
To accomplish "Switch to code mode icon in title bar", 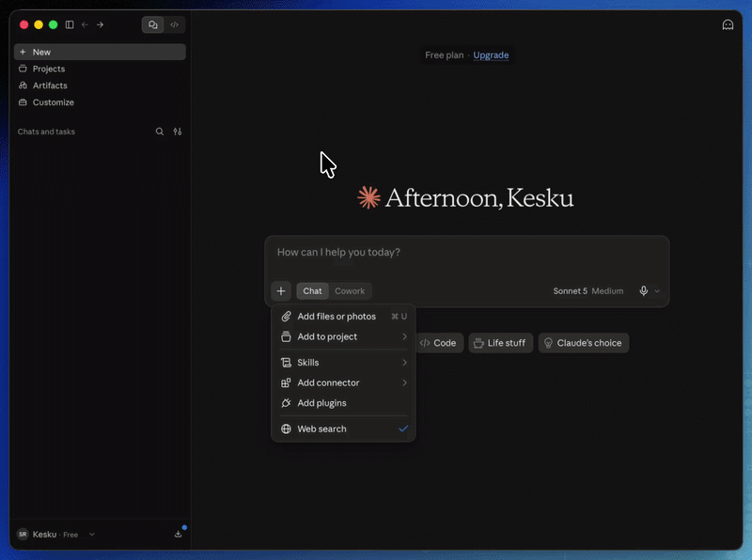I will coord(175,24).
